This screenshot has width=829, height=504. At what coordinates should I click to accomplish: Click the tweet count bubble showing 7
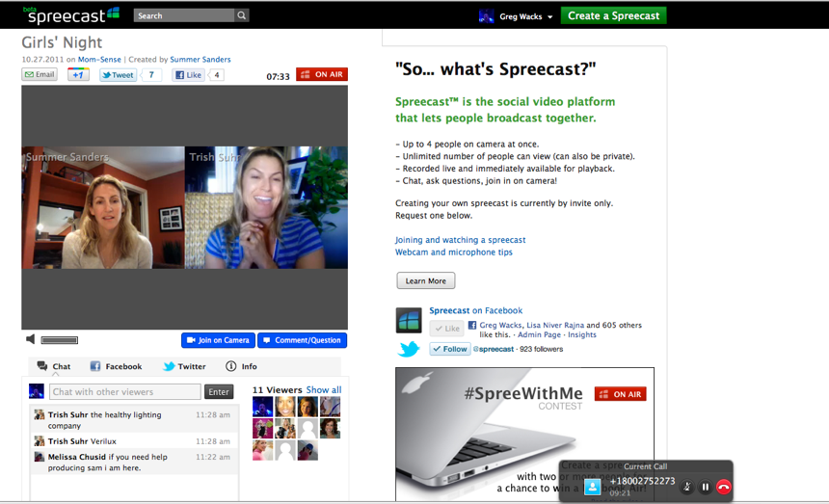[151, 75]
